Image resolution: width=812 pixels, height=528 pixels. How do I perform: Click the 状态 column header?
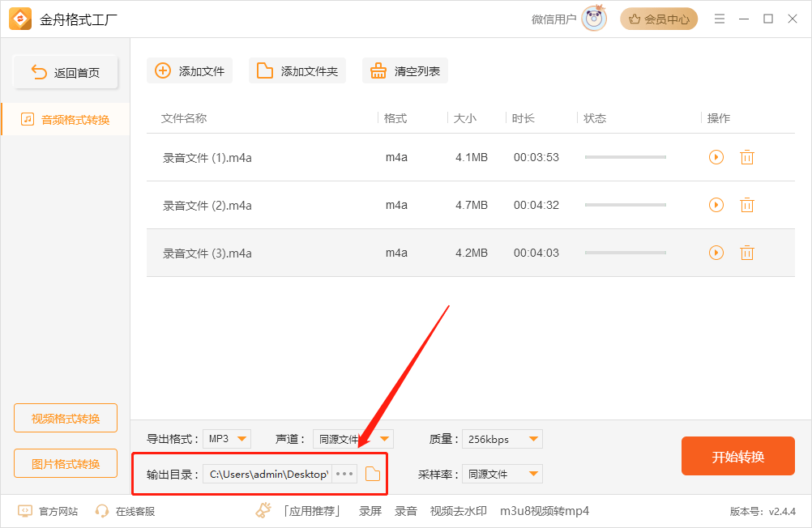(x=595, y=118)
